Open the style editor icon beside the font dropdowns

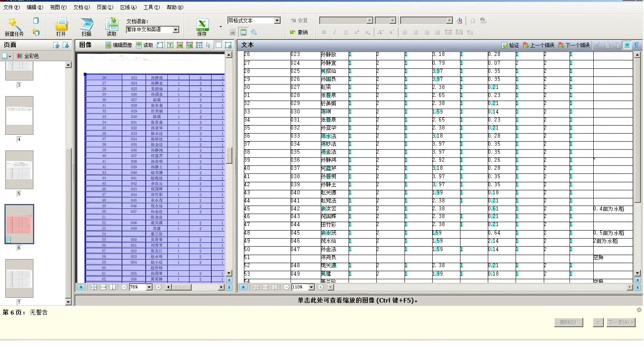pos(459,21)
